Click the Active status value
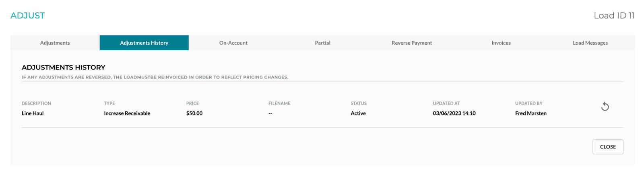This screenshot has width=644, height=175. click(x=358, y=113)
